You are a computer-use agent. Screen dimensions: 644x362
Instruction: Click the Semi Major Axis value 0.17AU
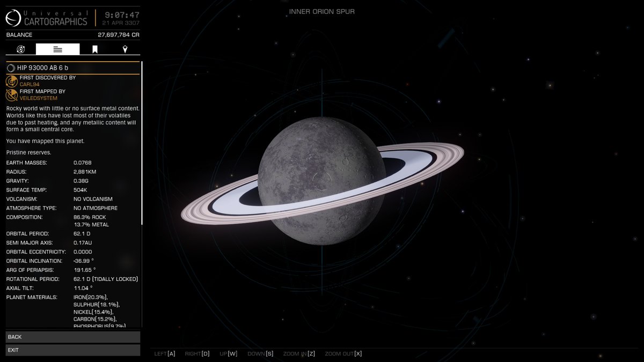pyautogui.click(x=84, y=243)
